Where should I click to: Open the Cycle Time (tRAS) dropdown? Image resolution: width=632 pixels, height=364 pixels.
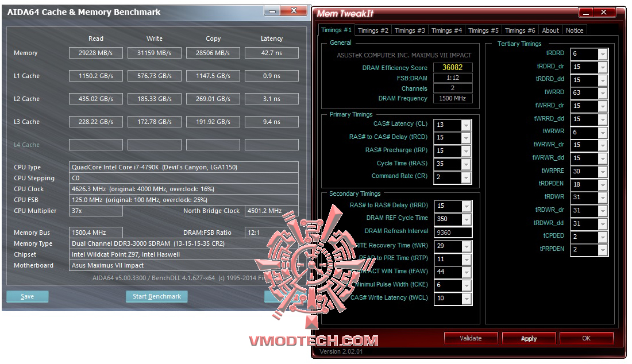click(466, 164)
